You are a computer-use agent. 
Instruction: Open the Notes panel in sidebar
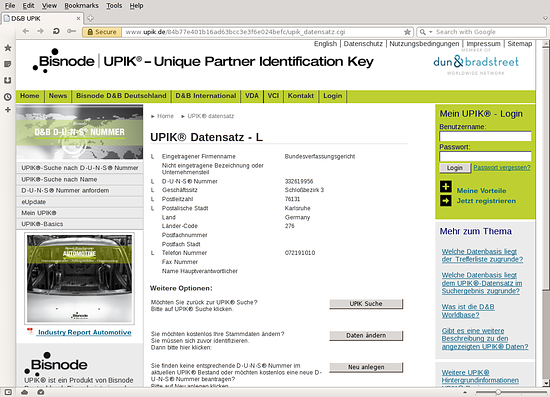(x=8, y=64)
